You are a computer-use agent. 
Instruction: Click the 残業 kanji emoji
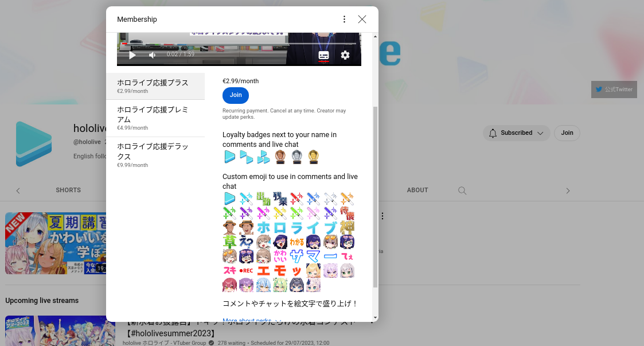[280, 199]
